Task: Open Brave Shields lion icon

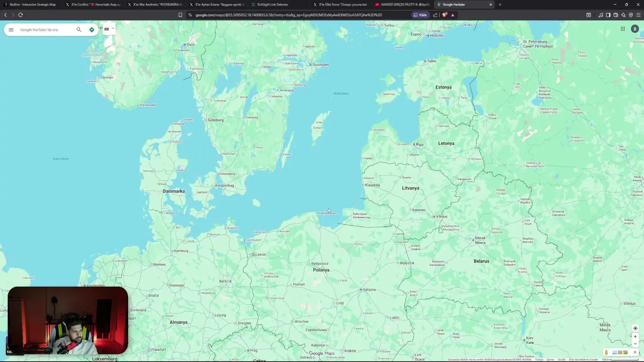Action: coord(444,15)
